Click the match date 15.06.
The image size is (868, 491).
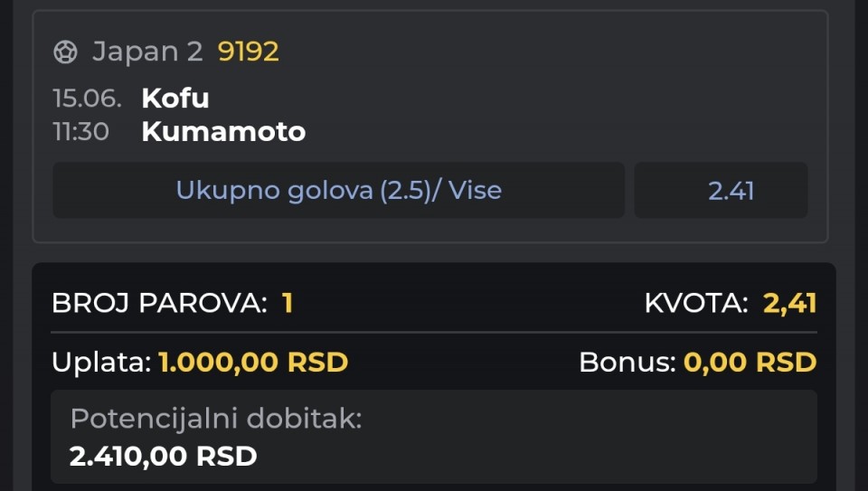(x=87, y=99)
